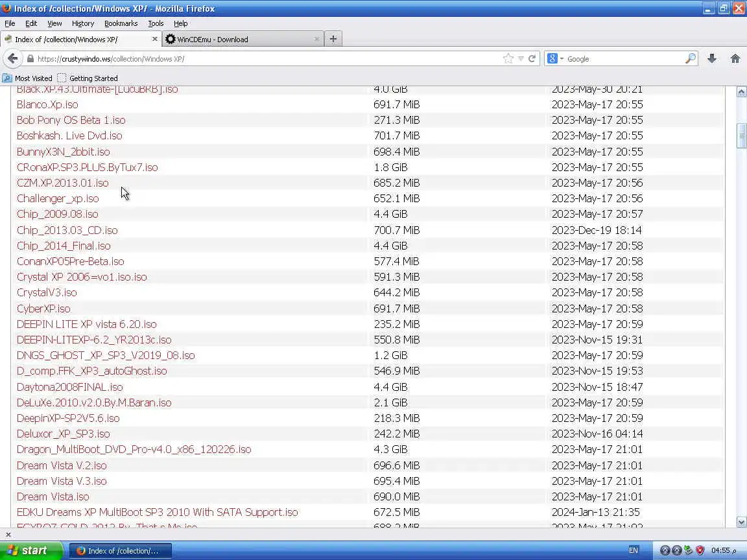Open the Help menu
The height and width of the screenshot is (560, 747).
pyautogui.click(x=180, y=23)
